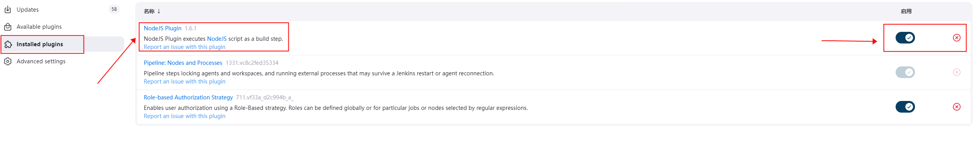Disable the NodeJS Plugin toggle

[905, 38]
